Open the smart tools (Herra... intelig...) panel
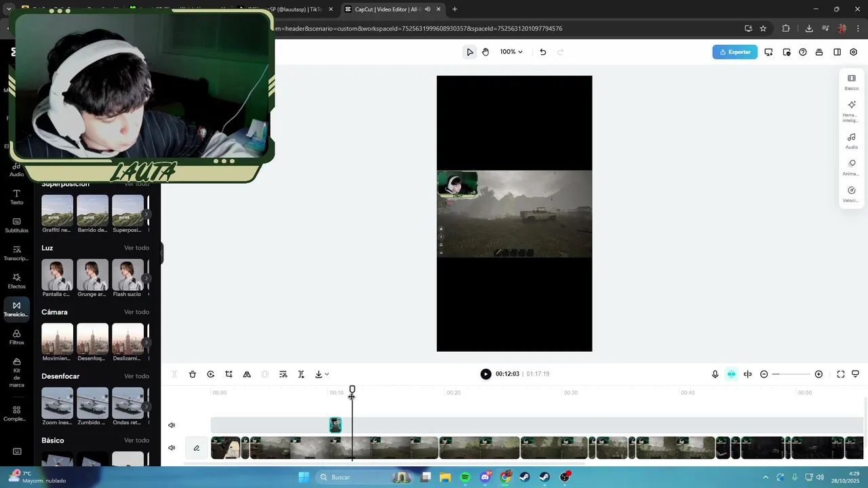The height and width of the screenshot is (488, 868). pyautogui.click(x=852, y=112)
